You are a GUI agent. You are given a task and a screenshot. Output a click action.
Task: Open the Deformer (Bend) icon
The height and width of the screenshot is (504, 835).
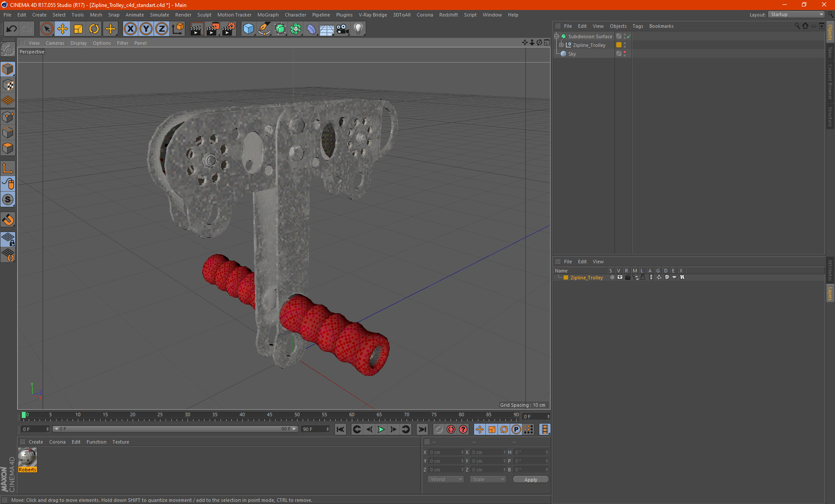tap(311, 29)
